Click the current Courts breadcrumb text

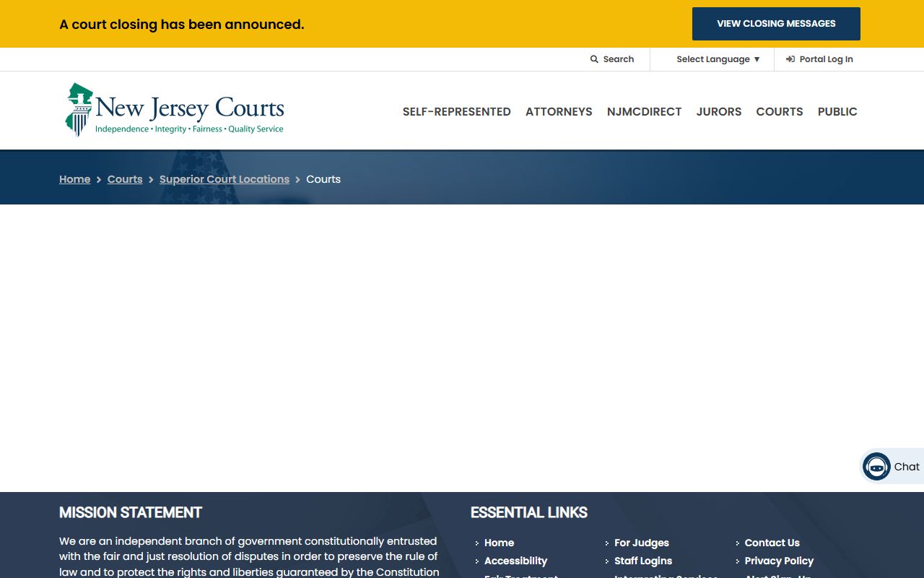pyautogui.click(x=323, y=179)
